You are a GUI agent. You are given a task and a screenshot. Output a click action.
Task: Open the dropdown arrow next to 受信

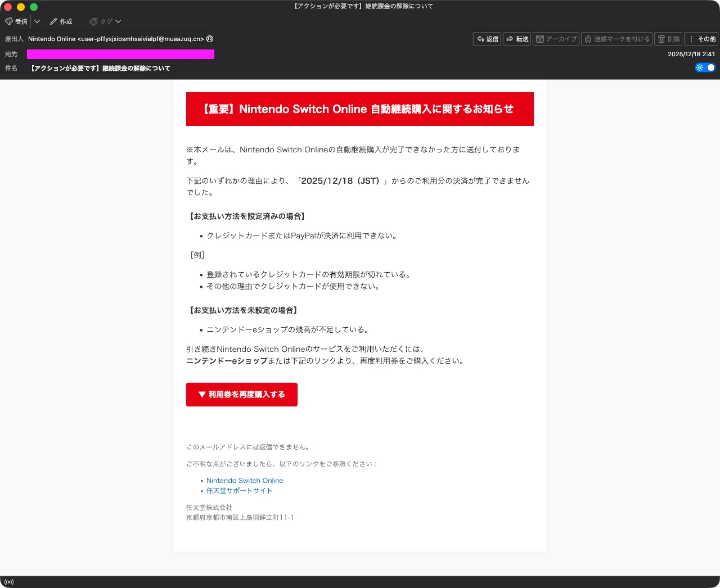click(37, 21)
